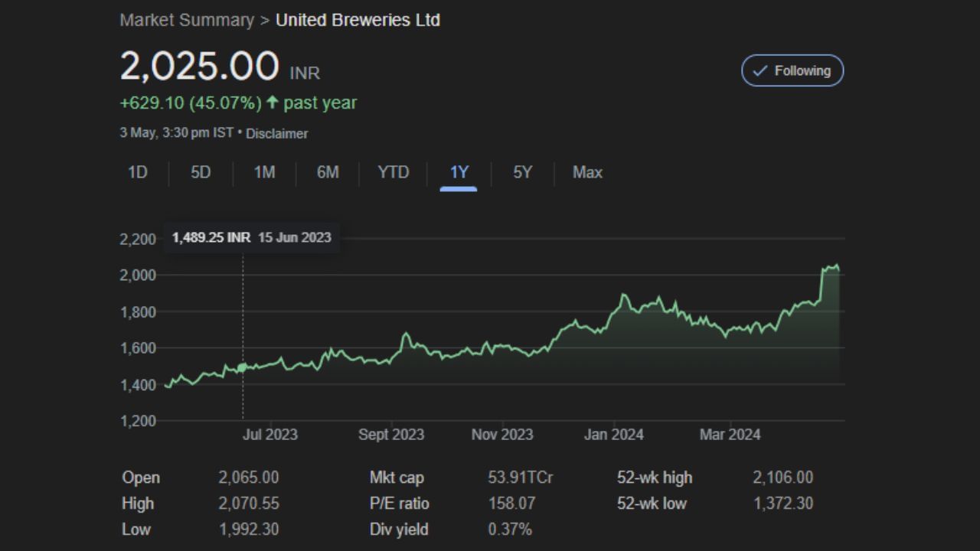Click the Jul 2023 axis label
The width and height of the screenshot is (980, 551).
[x=270, y=435]
